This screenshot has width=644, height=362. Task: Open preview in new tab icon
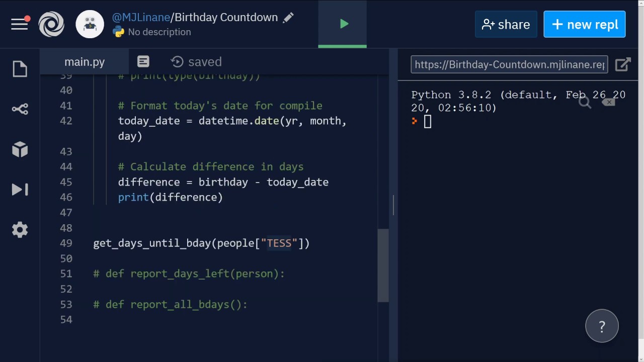coord(623,64)
